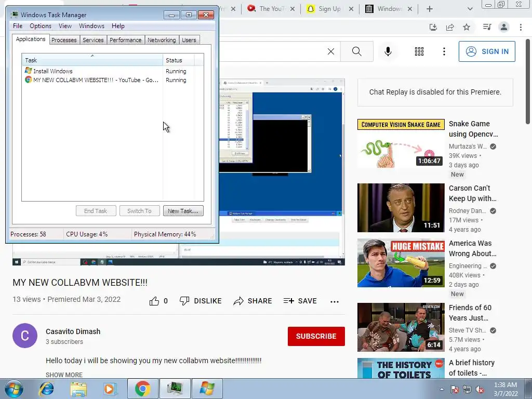Click Chrome's share page icon
The height and width of the screenshot is (399, 532).
click(x=450, y=27)
